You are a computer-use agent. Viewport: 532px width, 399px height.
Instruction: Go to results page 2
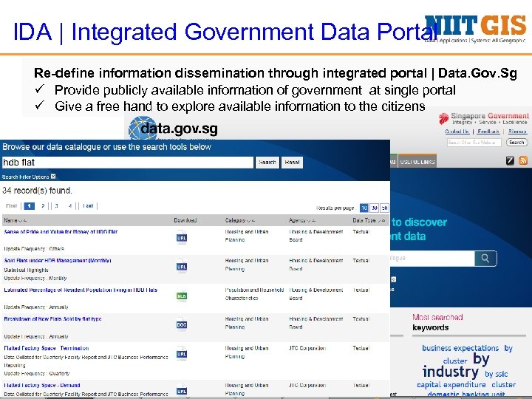click(x=43, y=205)
